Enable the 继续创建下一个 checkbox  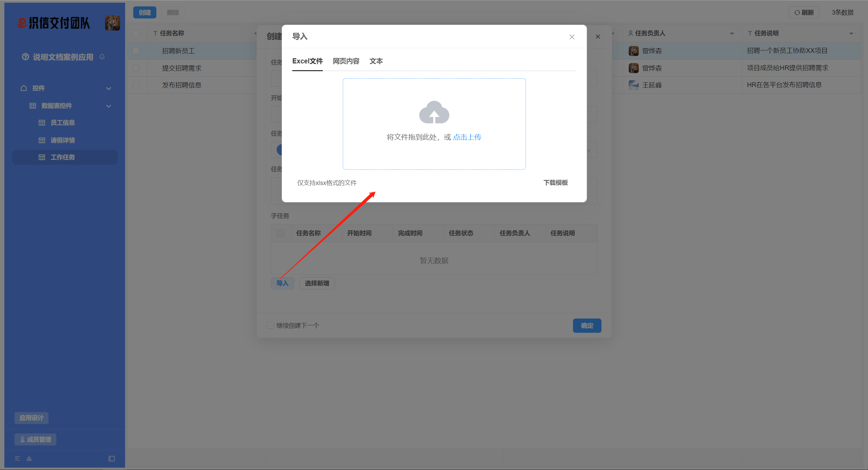(x=270, y=325)
